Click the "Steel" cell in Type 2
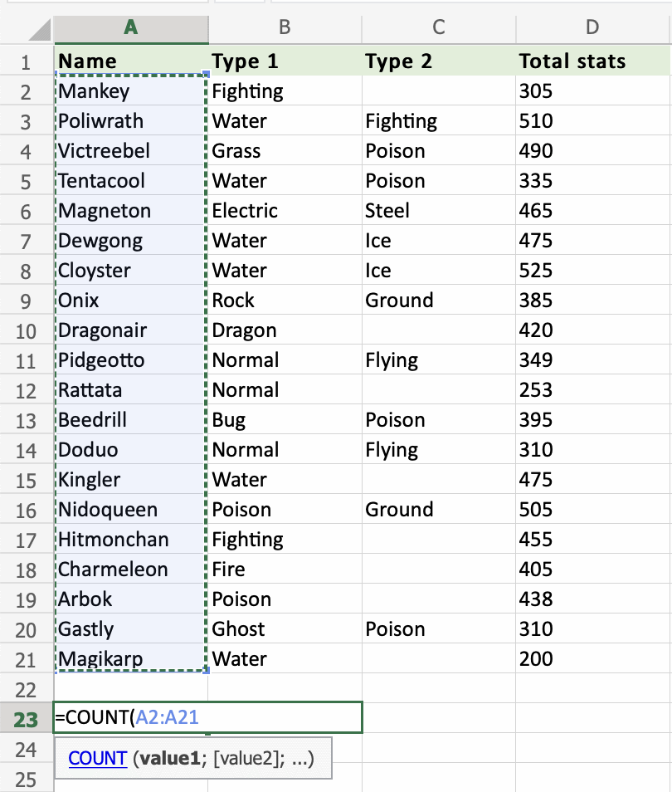 (438, 211)
